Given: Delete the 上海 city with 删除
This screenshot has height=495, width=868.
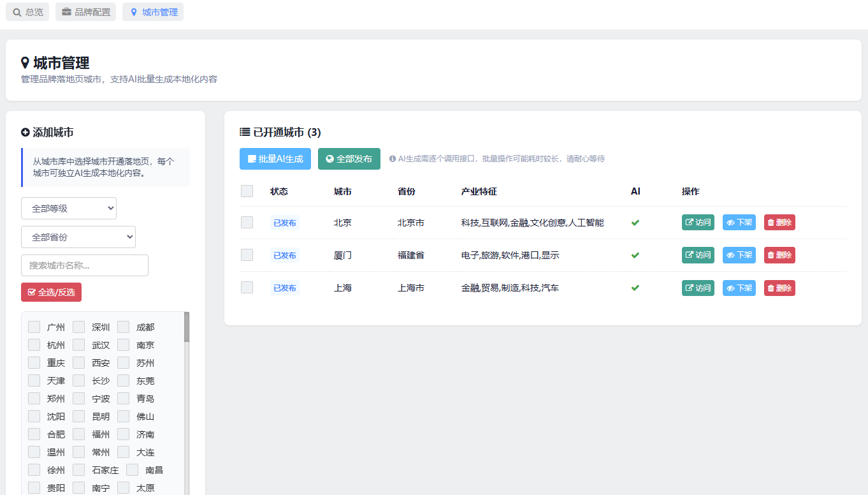Looking at the screenshot, I should (x=779, y=288).
